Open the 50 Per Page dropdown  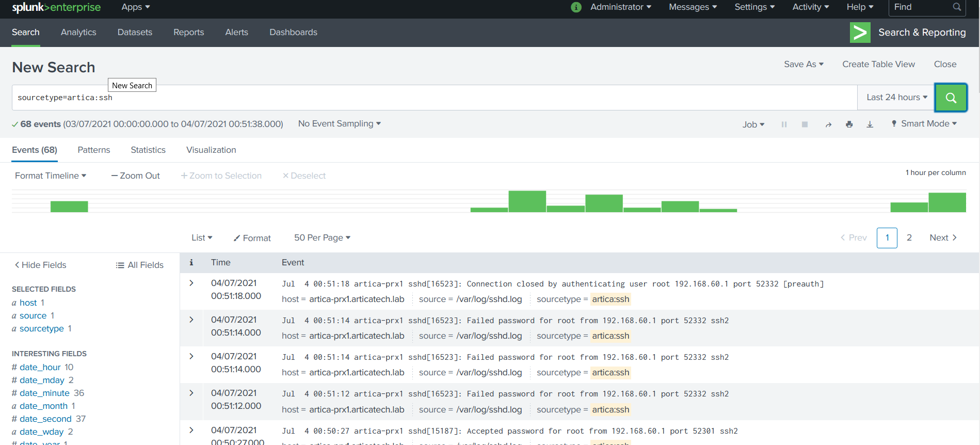[323, 238]
